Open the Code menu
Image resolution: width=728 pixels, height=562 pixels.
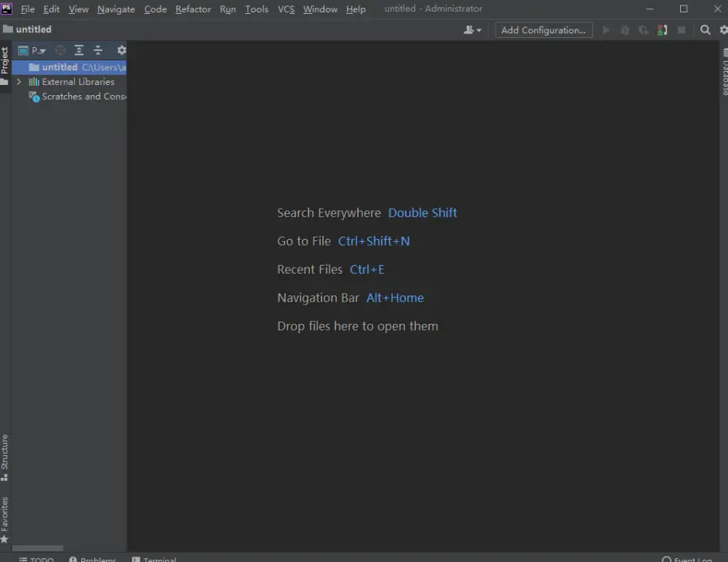[155, 9]
